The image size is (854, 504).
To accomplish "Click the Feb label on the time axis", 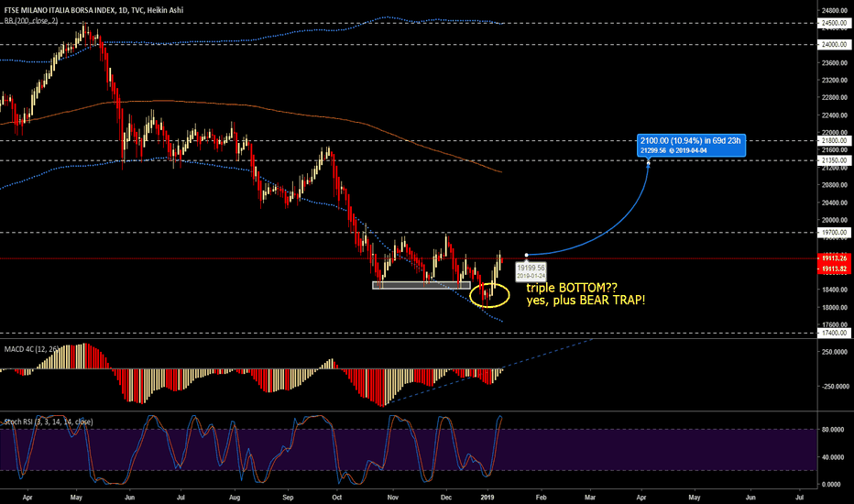I will click(541, 498).
